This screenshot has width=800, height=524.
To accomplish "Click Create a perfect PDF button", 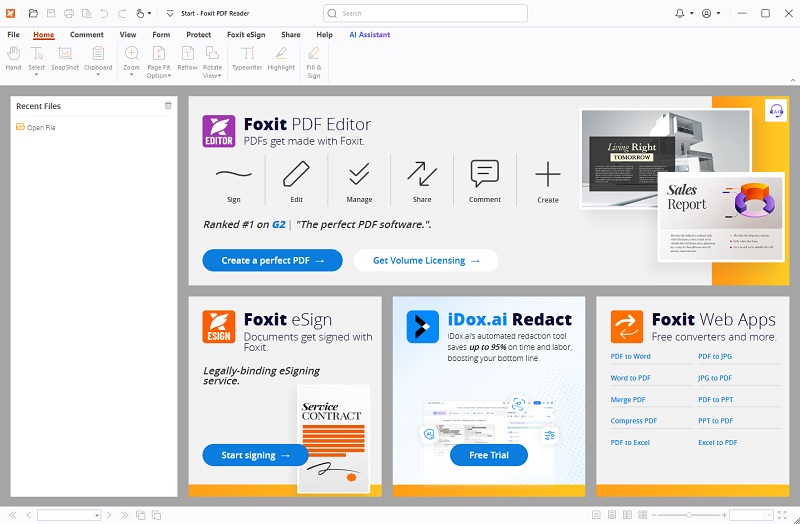I will (272, 260).
